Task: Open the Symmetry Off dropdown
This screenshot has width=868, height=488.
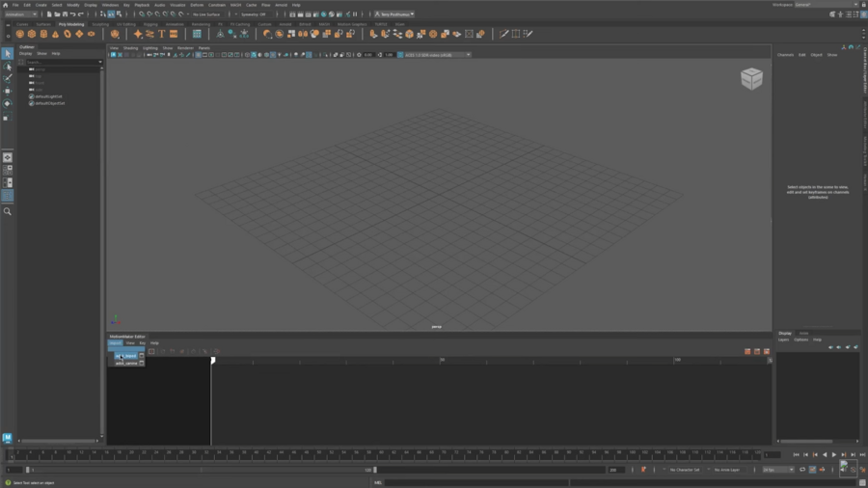Action: [x=253, y=14]
